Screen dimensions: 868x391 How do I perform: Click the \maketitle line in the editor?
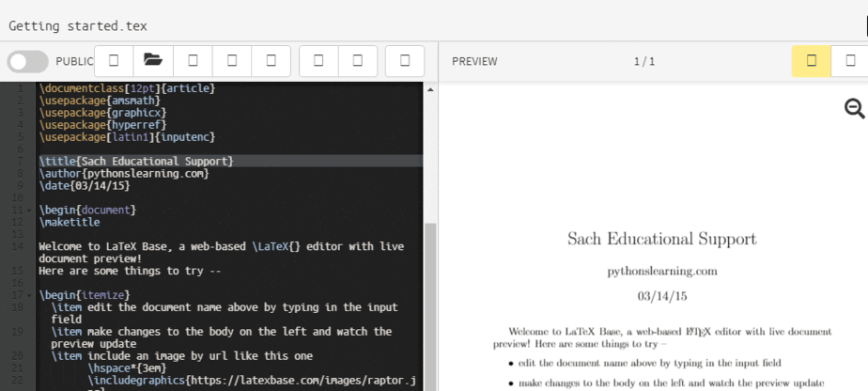[x=70, y=223]
